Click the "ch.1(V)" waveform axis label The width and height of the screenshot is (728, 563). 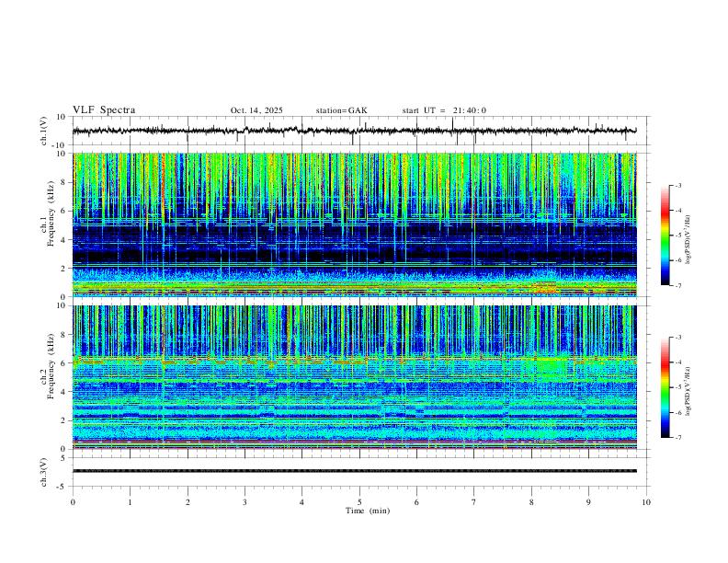(x=44, y=131)
